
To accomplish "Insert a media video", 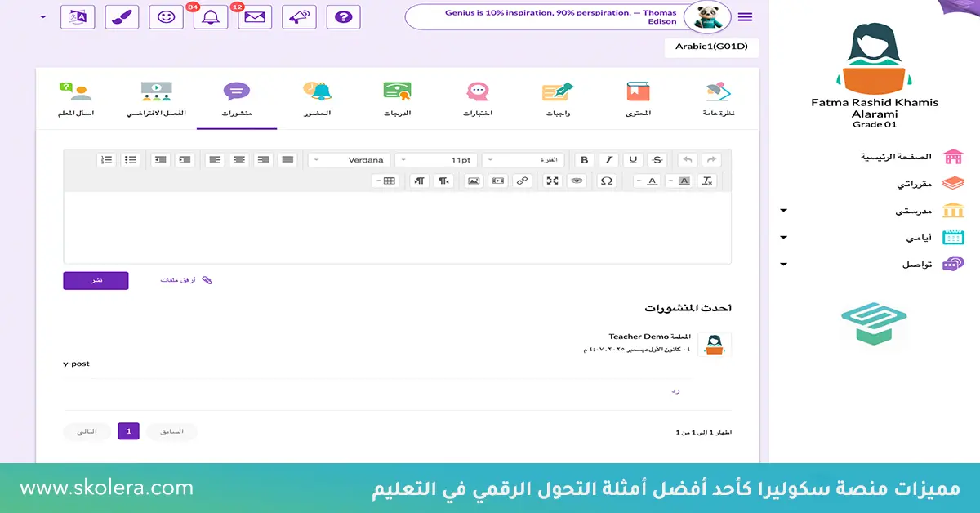I will coord(497,181).
